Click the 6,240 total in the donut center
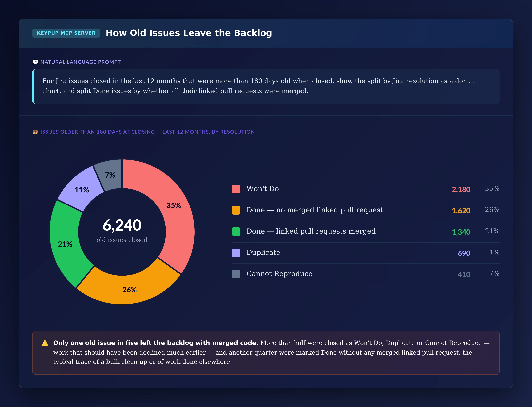Screen dimensions: 532x407 click(x=122, y=225)
